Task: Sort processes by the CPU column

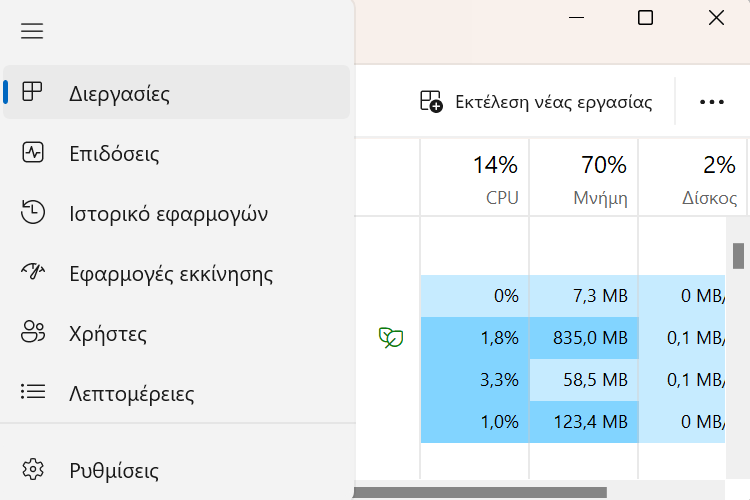Action: pyautogui.click(x=474, y=178)
